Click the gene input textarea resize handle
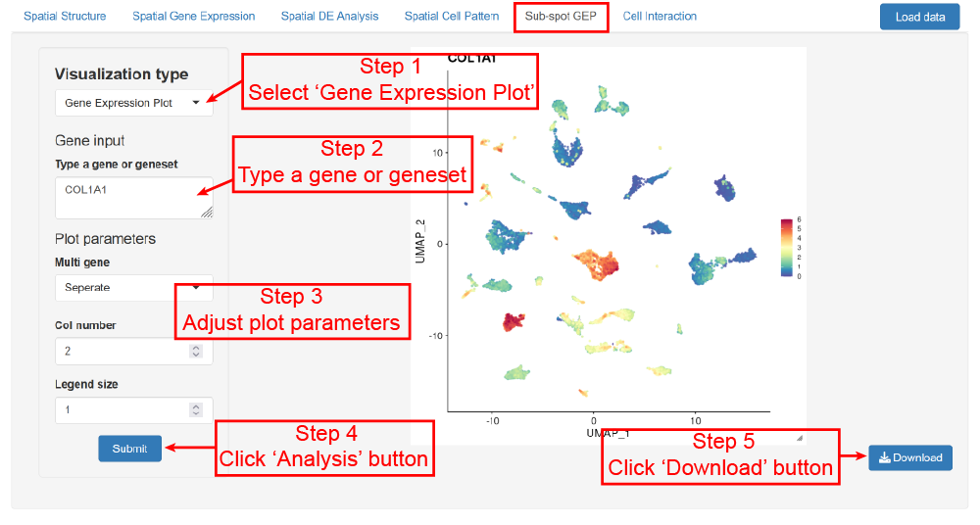Viewport: 980px width, 525px height. (x=207, y=212)
